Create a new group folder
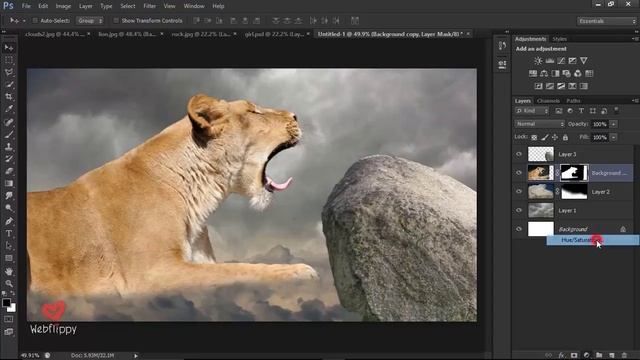The width and height of the screenshot is (640, 360). coord(599,355)
